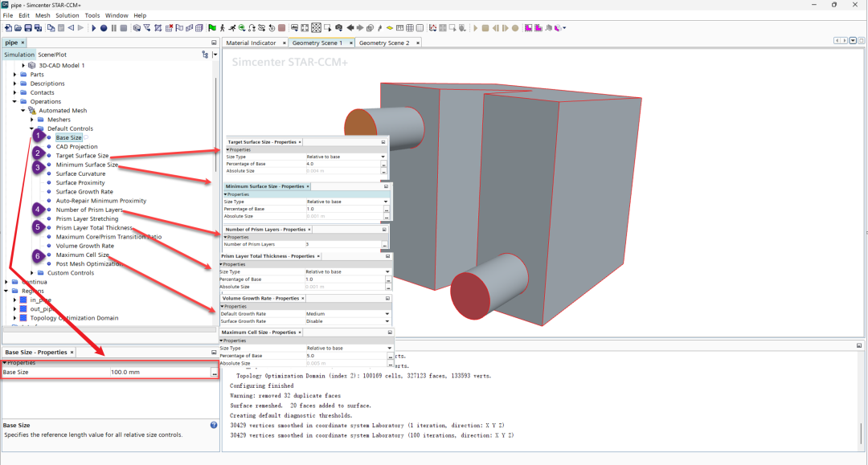The width and height of the screenshot is (868, 465).
Task: Click the simulation tree horizontal scrollbar
Action: [109, 329]
